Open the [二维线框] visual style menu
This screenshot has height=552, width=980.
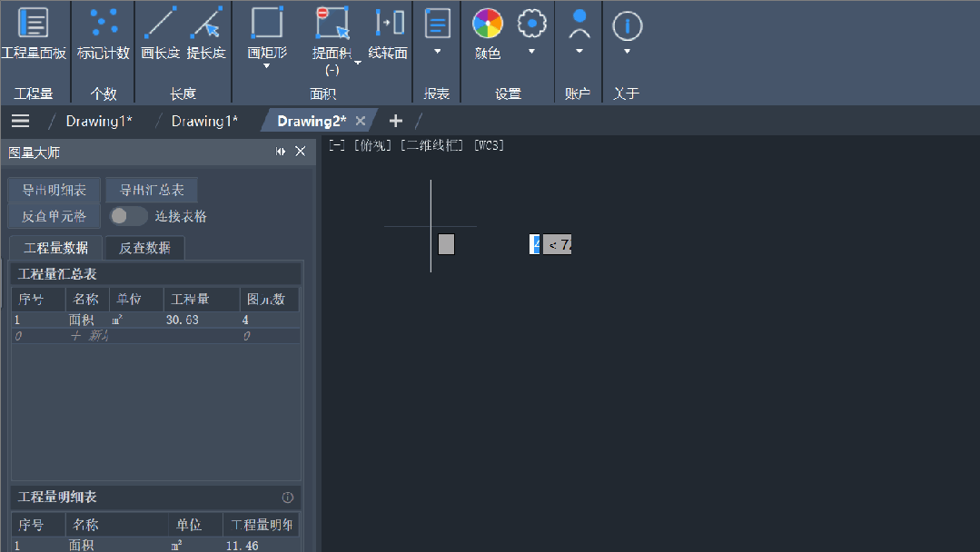432,145
